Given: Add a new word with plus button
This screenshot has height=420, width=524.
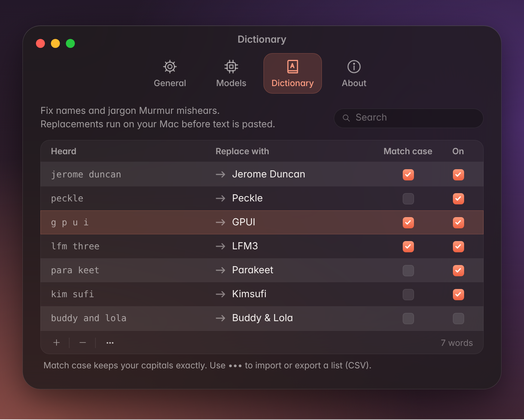Looking at the screenshot, I should click(57, 343).
